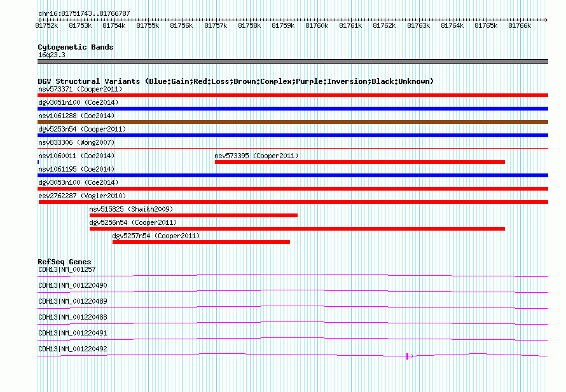Select the dgv5257n54 (Cooper2011) label

(x=156, y=236)
